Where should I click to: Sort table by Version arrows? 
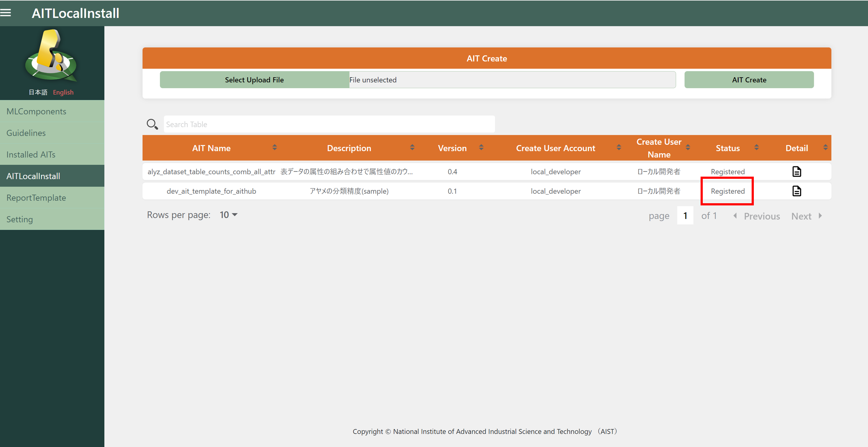click(x=481, y=148)
